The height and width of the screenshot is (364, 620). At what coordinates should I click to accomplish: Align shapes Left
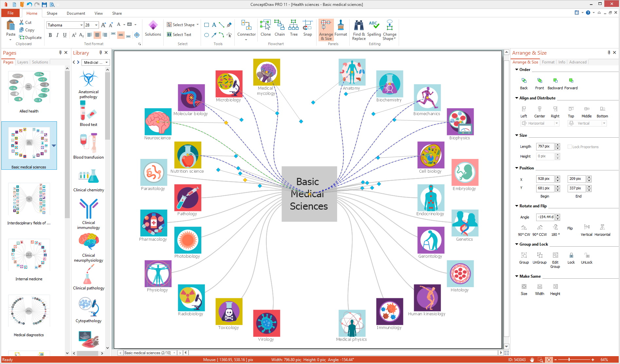point(524,112)
